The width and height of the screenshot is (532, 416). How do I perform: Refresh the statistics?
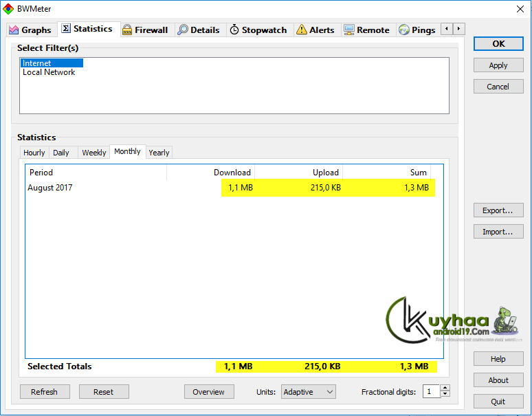[x=45, y=392]
